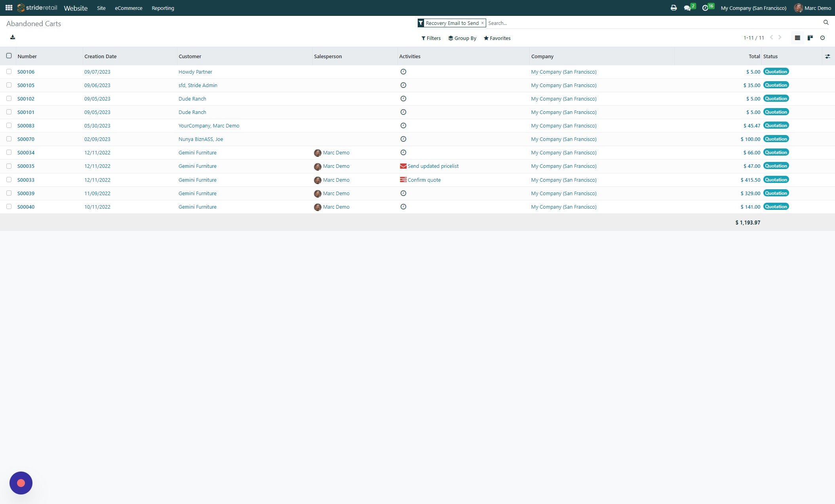The width and height of the screenshot is (835, 504).
Task: Open the Site menu
Action: [x=101, y=8]
